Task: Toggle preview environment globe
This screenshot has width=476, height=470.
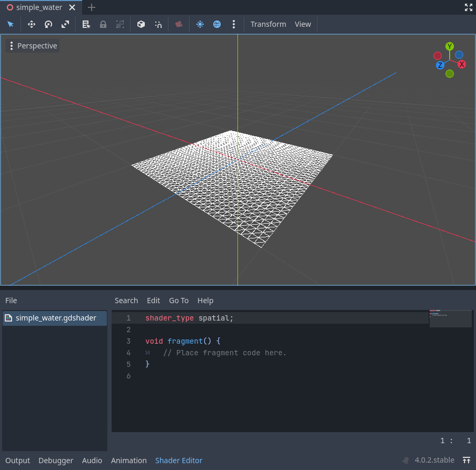Action: pyautogui.click(x=217, y=24)
